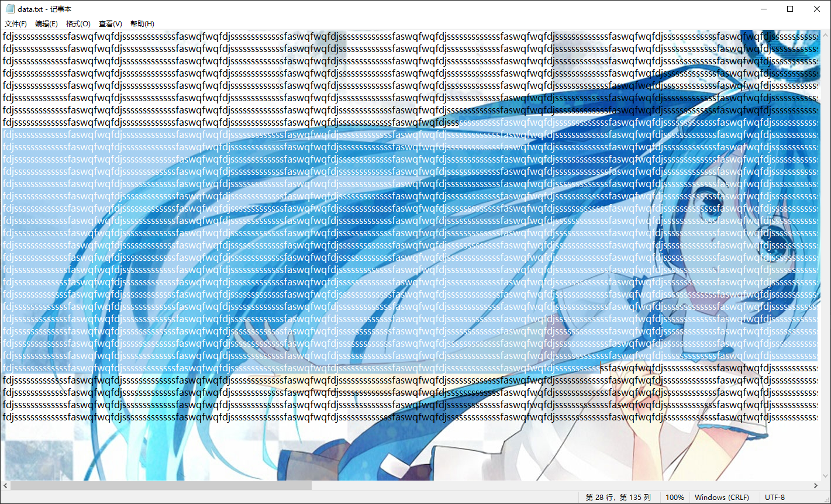Open the 文件(F) menu

16,24
